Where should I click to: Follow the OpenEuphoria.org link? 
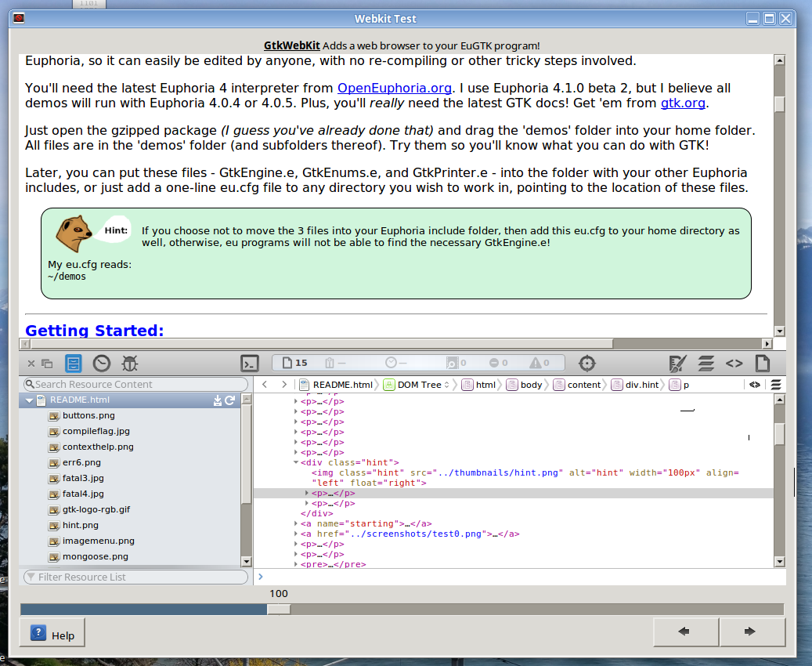click(x=394, y=88)
